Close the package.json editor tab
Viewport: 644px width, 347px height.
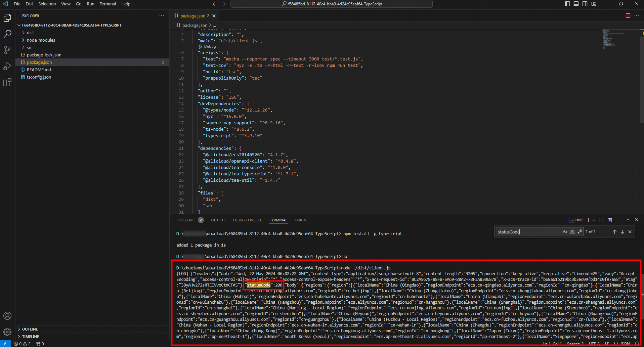tap(214, 16)
